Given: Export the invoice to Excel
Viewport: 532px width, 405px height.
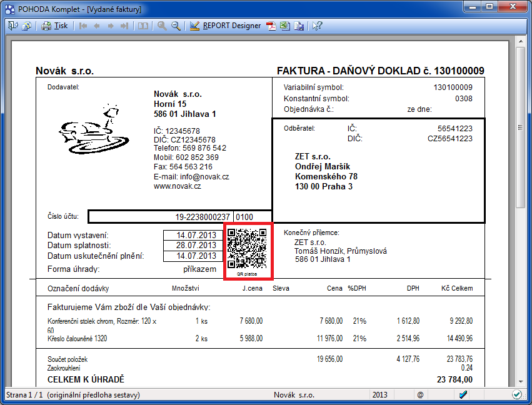Looking at the screenshot, I should tap(285, 26).
